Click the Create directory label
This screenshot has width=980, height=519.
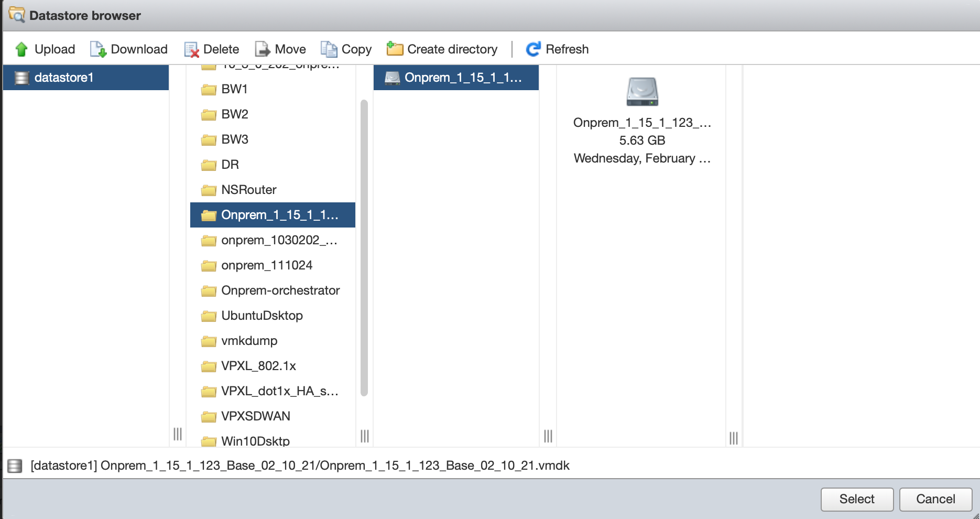452,49
